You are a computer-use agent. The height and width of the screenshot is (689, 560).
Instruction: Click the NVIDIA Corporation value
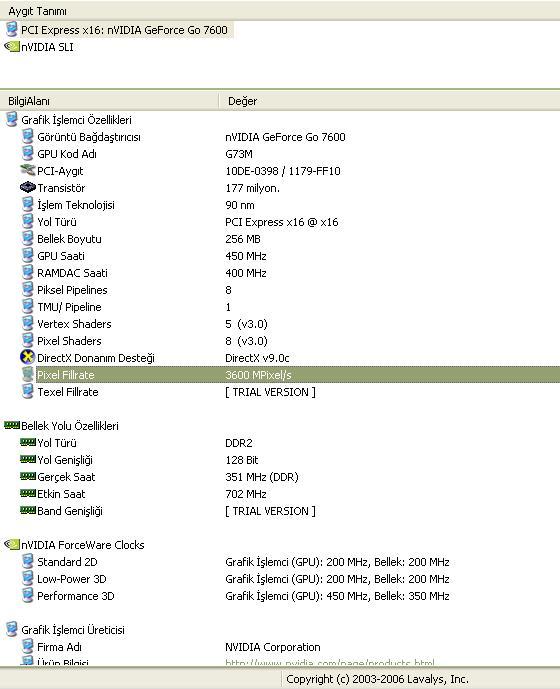click(x=273, y=647)
